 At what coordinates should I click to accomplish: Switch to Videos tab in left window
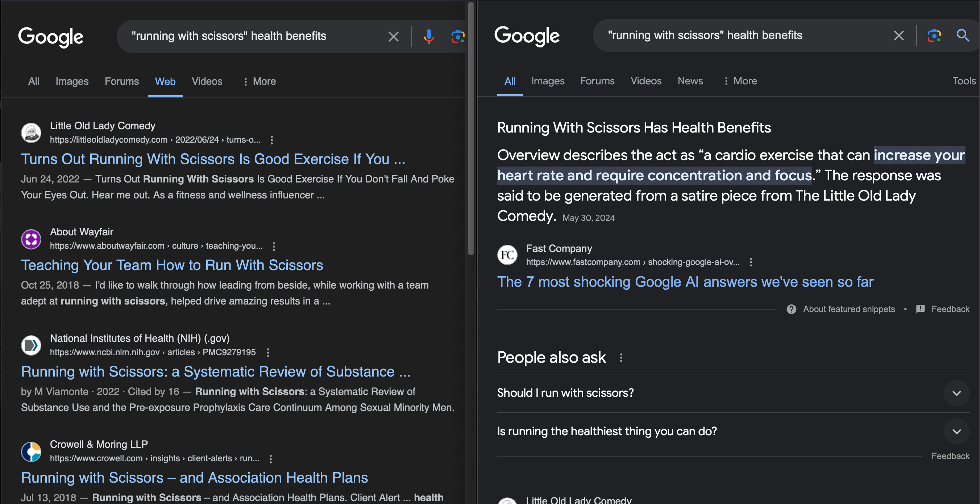coord(207,81)
